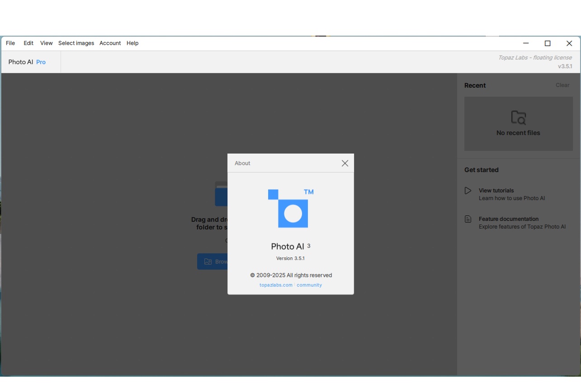
Task: Click the Photo AI logo in About dialog
Action: tap(291, 208)
